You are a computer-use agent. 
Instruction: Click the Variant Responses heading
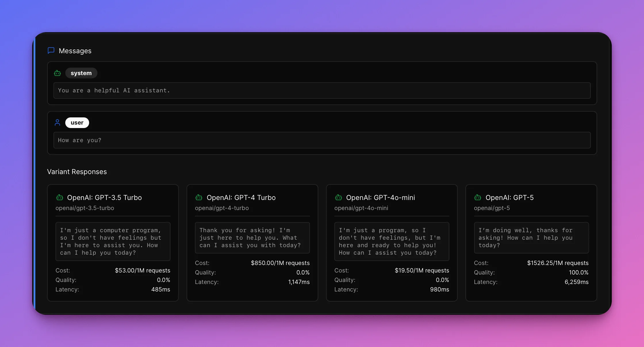[77, 171]
